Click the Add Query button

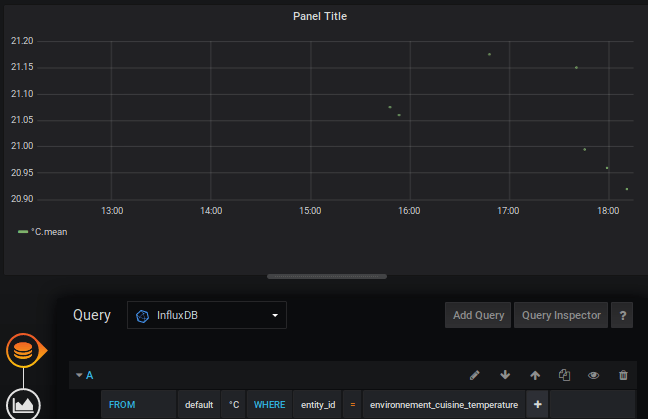(x=478, y=315)
